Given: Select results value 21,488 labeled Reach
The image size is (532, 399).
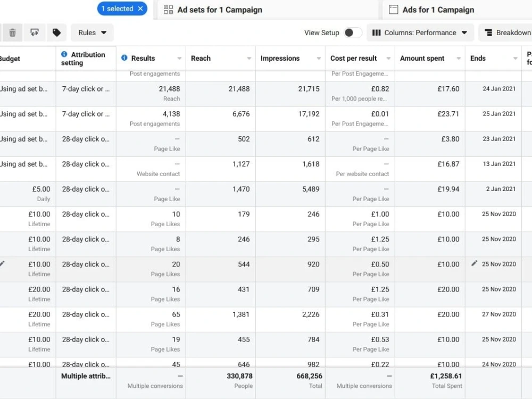Looking at the screenshot, I should pos(169,89).
